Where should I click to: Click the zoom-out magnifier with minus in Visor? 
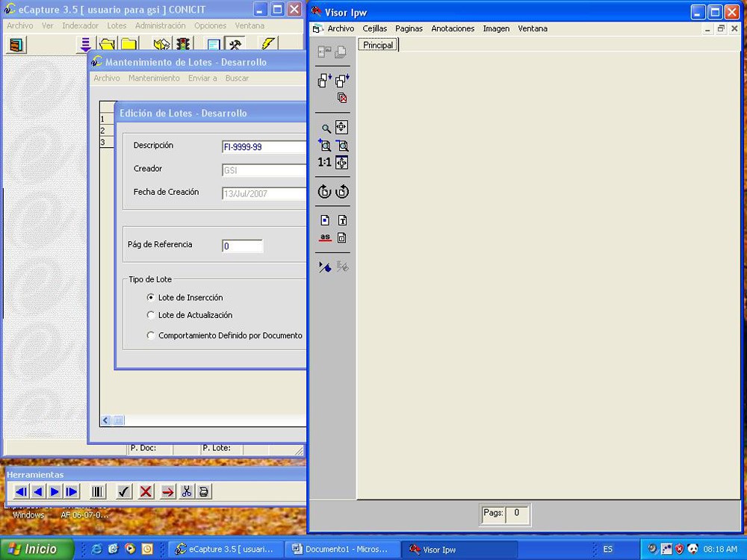(342, 146)
